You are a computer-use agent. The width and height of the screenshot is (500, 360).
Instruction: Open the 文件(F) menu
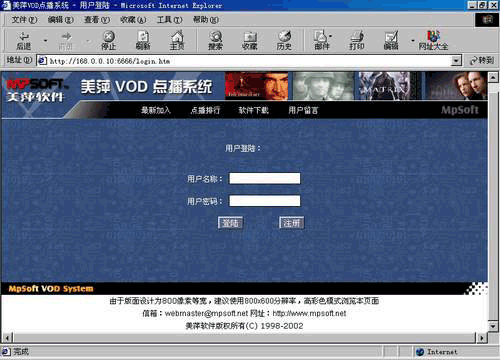click(24, 20)
